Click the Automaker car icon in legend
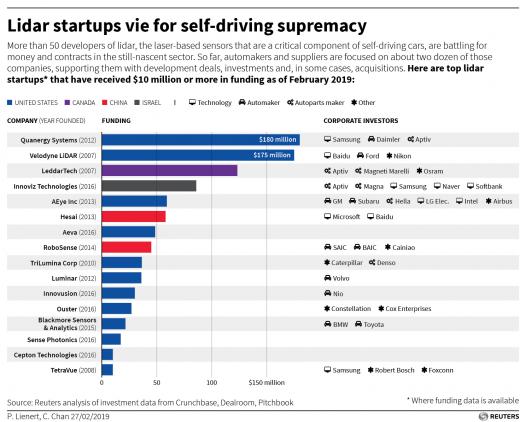This screenshot has width=526, height=422. point(242,102)
